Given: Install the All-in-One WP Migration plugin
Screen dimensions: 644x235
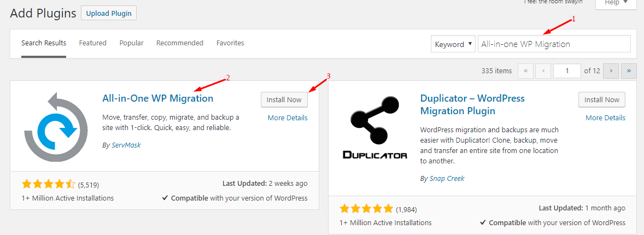Looking at the screenshot, I should [x=284, y=100].
